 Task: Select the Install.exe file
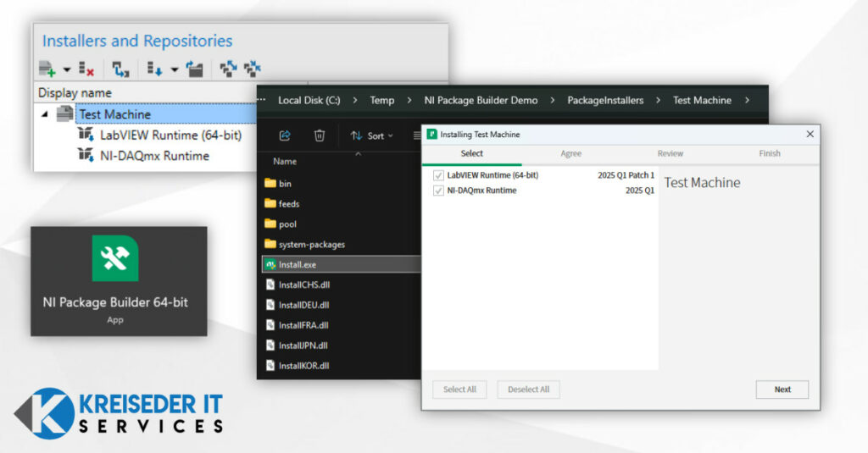click(x=298, y=264)
